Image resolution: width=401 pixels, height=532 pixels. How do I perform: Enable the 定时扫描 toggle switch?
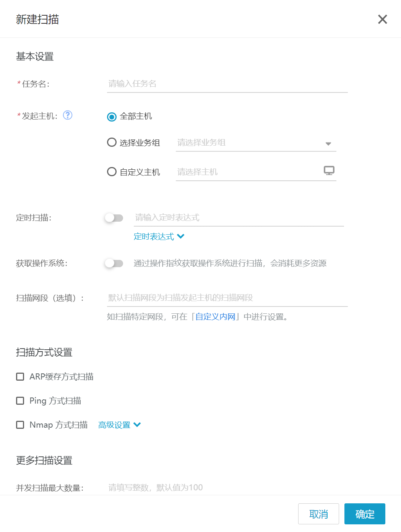(x=114, y=218)
